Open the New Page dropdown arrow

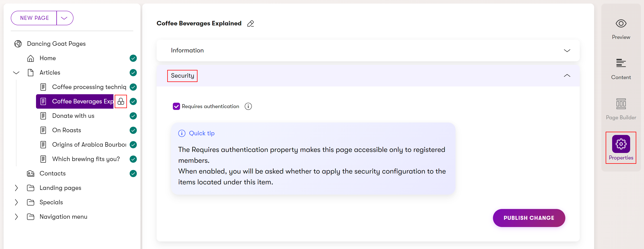pyautogui.click(x=64, y=18)
